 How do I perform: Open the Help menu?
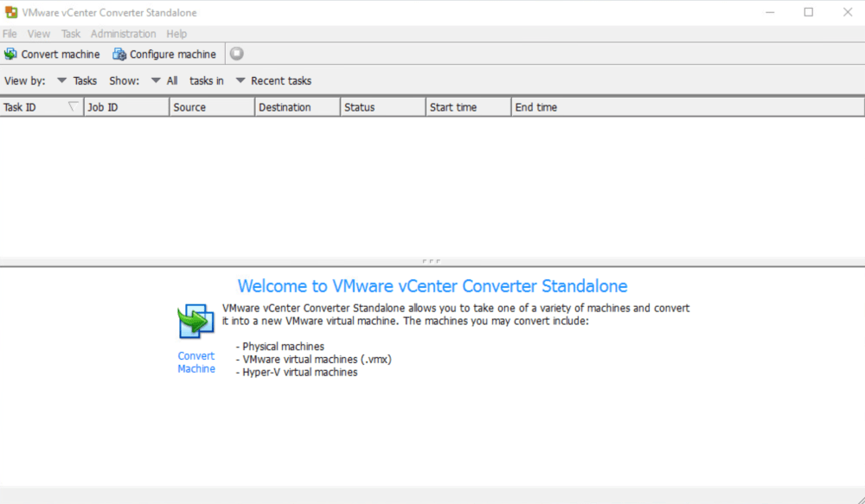176,34
